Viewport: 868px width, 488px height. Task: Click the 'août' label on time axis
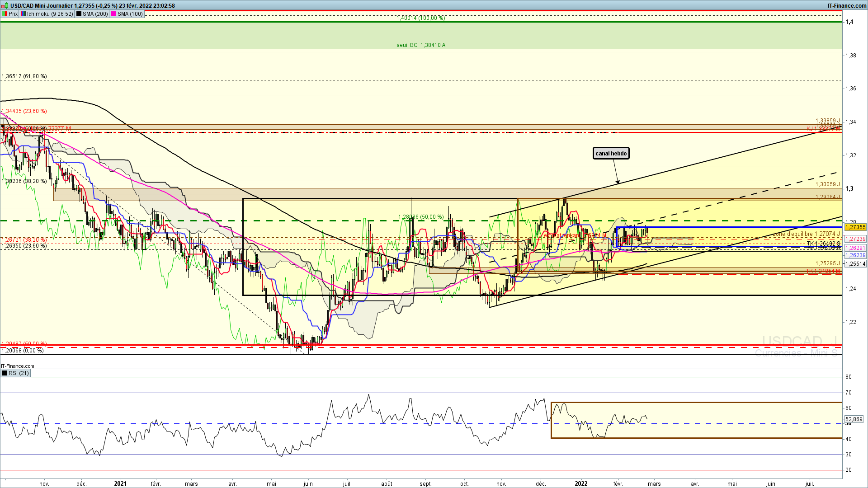387,483
